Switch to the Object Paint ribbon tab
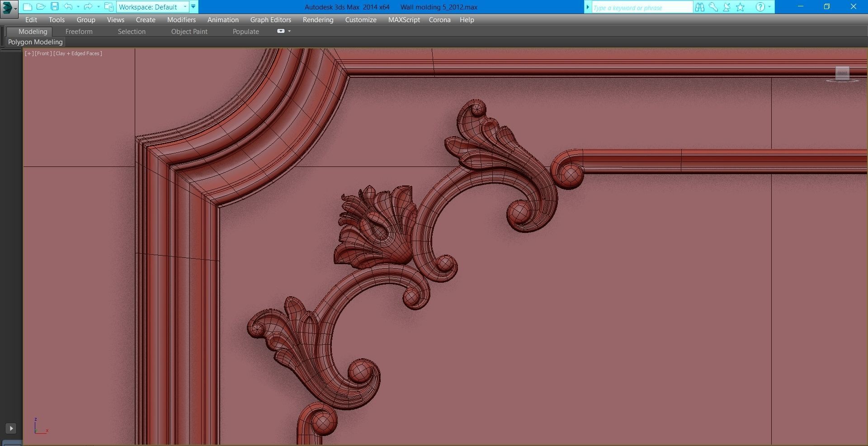Image resolution: width=868 pixels, height=446 pixels. [x=189, y=32]
